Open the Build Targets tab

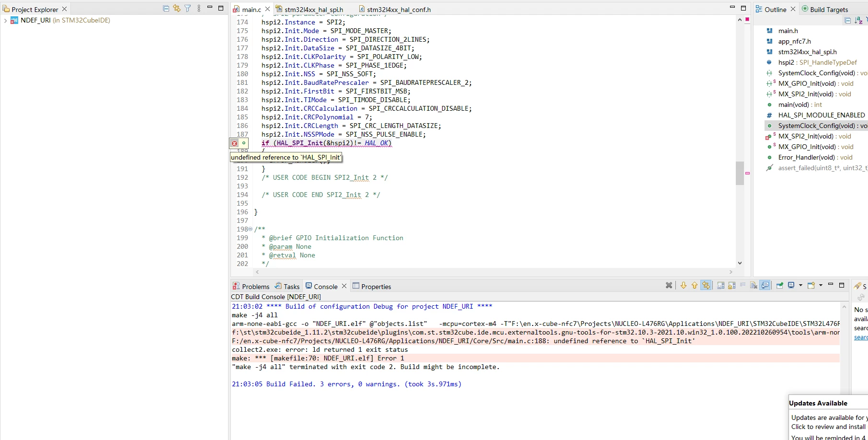829,10
